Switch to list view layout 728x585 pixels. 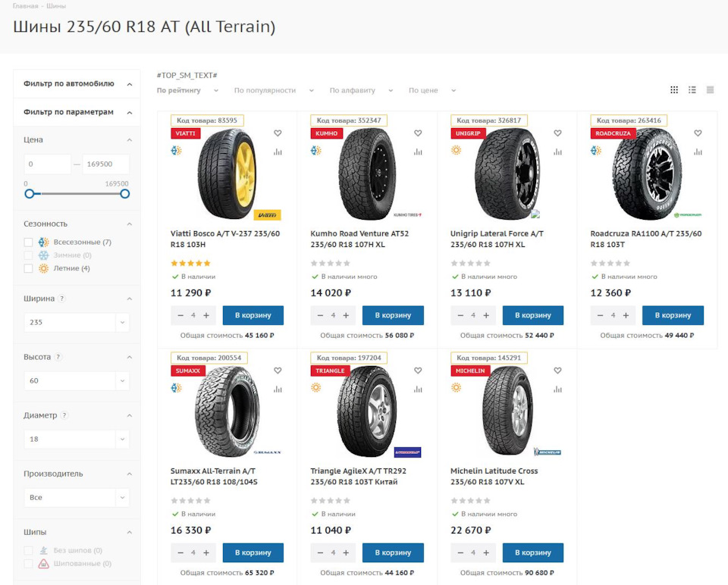(x=692, y=90)
